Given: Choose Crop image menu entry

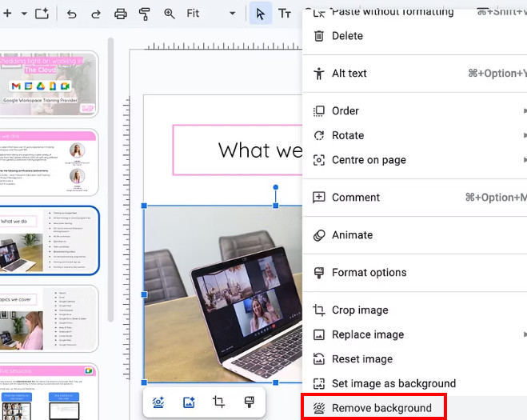Looking at the screenshot, I should (x=414, y=310).
